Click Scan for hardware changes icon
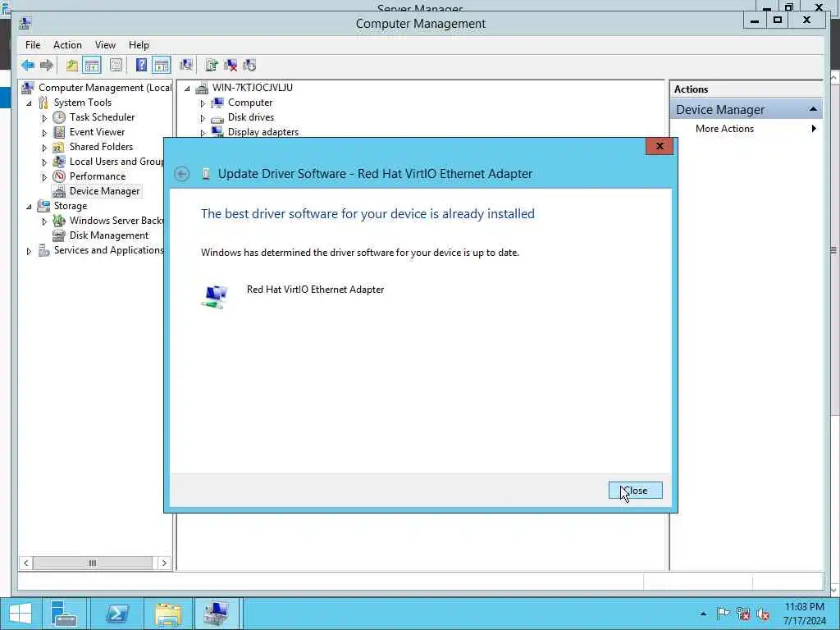Image resolution: width=840 pixels, height=630 pixels. [186, 66]
